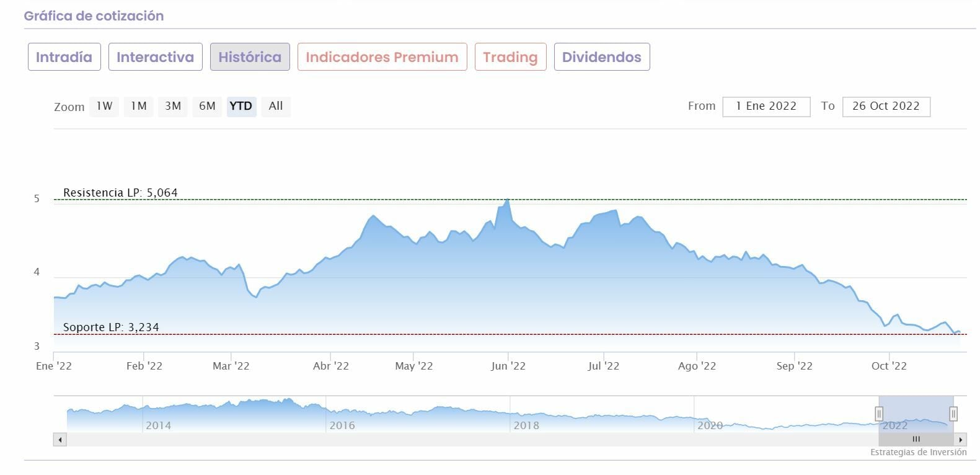Open the Intradía chart tab
Image resolution: width=980 pixels, height=475 pixels.
[64, 57]
